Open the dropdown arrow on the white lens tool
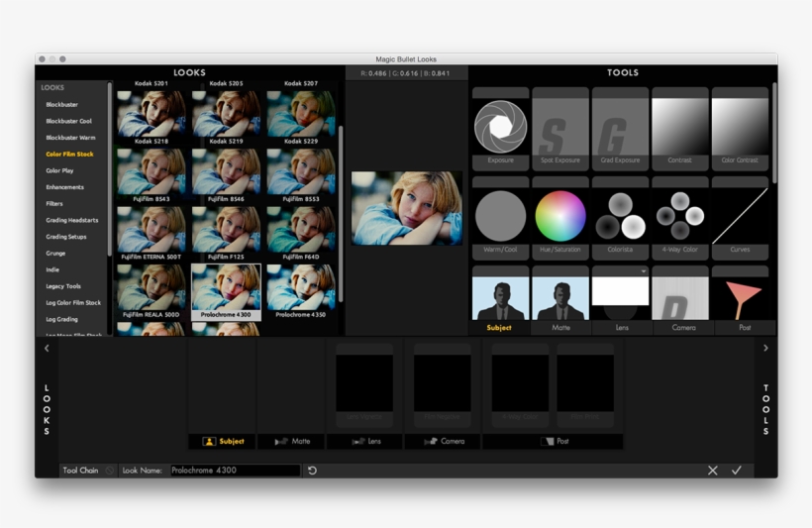 pyautogui.click(x=644, y=271)
